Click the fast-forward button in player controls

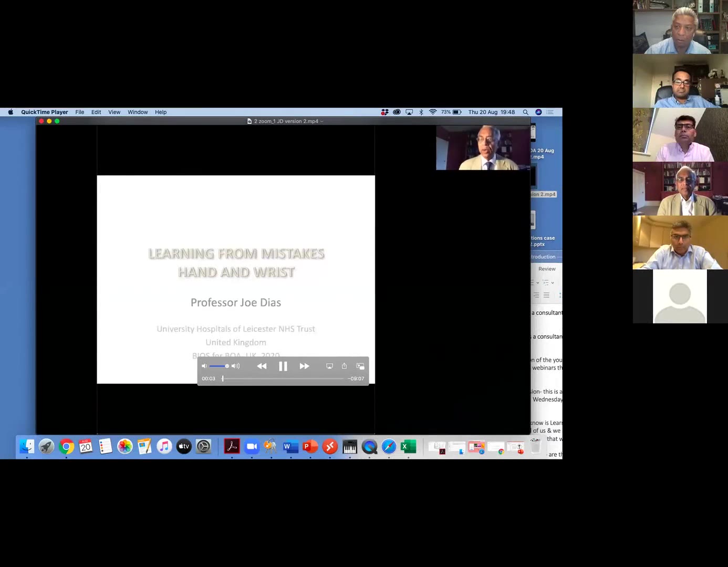tap(304, 366)
